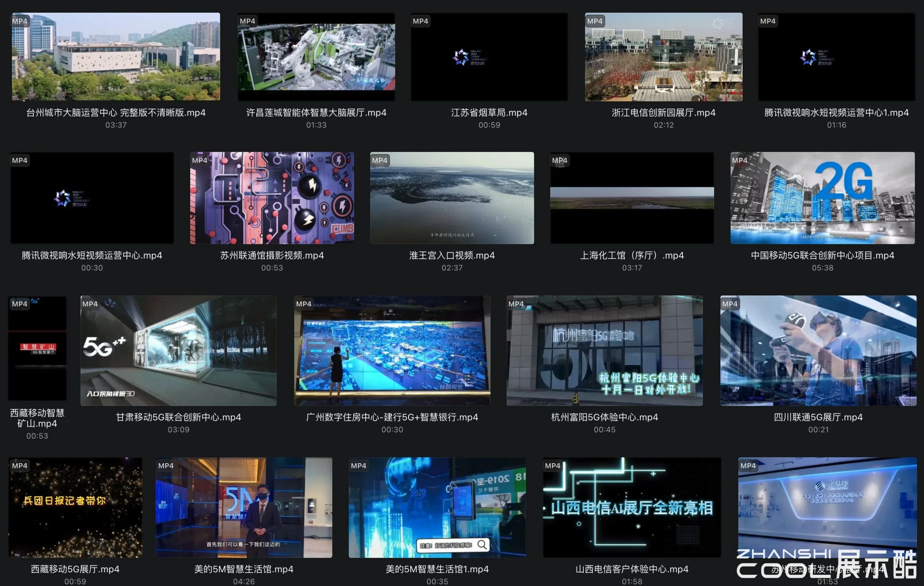924x586 pixels.
Task: Select the 腾讯微视响水短视频运营中心.mp4 00:30 thumbnail
Action: 92,197
